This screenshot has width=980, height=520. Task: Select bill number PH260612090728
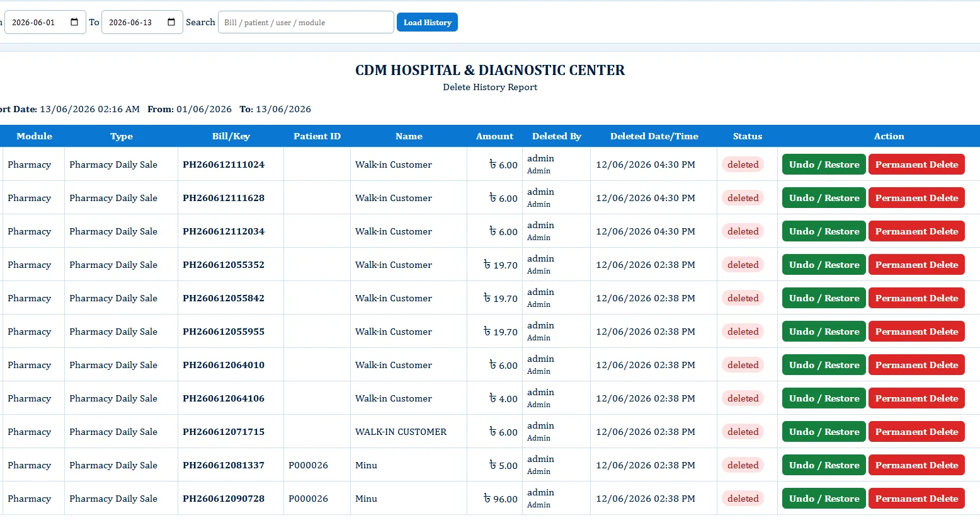tap(224, 499)
